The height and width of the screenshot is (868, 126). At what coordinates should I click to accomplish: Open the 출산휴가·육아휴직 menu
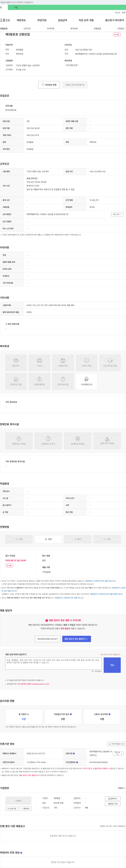click(x=115, y=20)
